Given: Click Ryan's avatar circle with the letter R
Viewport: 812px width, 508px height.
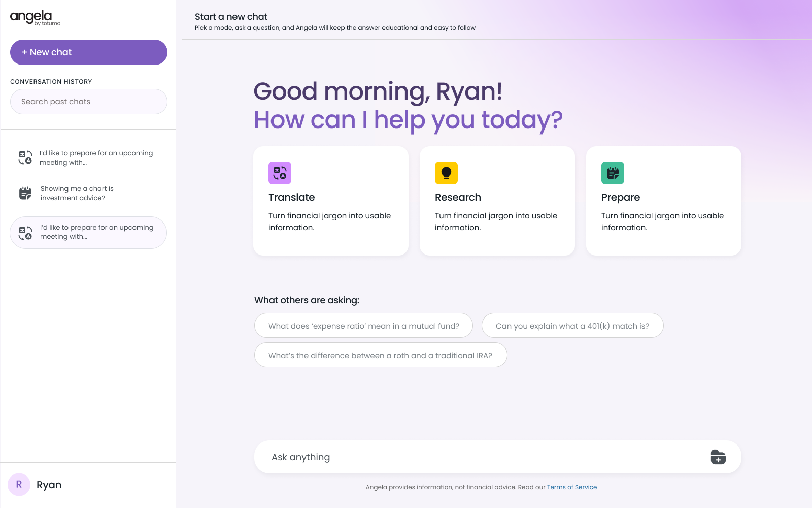Looking at the screenshot, I should click(19, 485).
